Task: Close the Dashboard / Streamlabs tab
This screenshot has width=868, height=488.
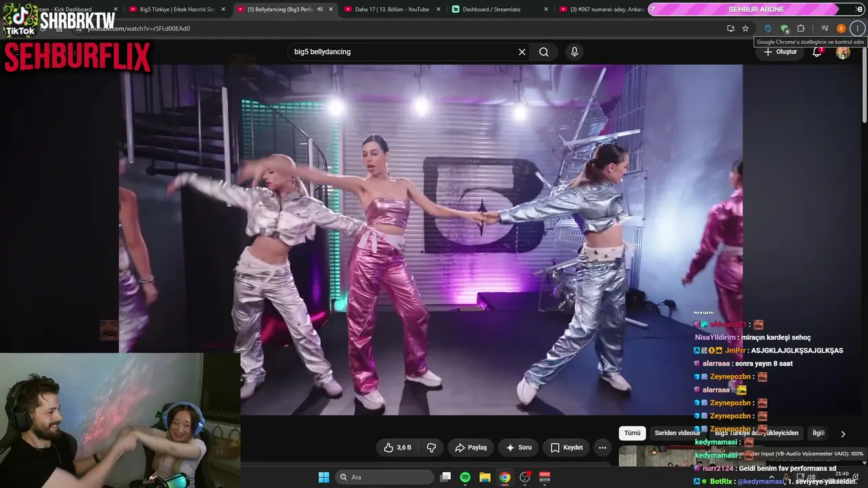Action: [546, 9]
